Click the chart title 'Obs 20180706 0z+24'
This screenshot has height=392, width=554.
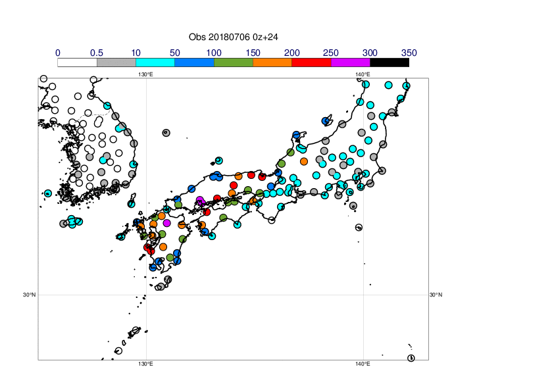tap(233, 37)
